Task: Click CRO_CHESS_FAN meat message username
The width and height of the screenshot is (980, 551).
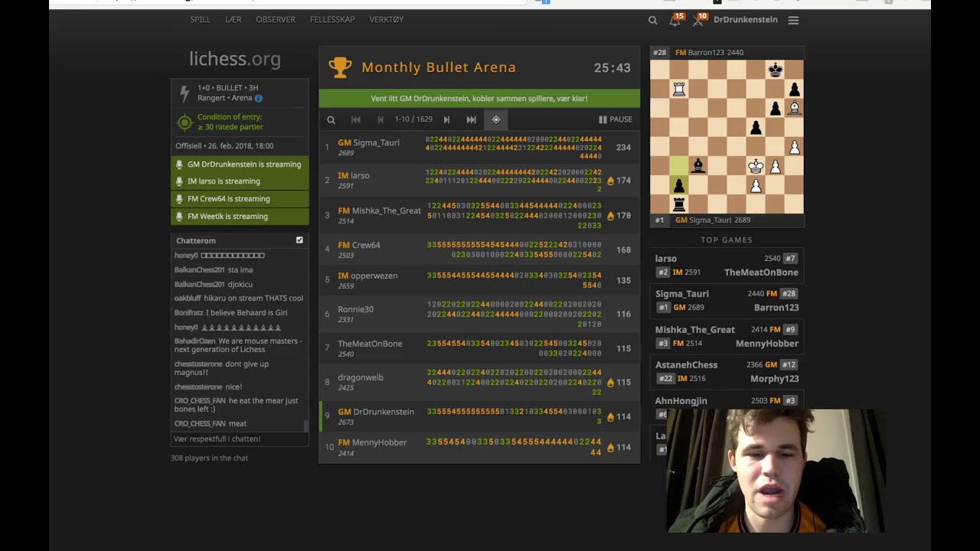Action: point(200,424)
